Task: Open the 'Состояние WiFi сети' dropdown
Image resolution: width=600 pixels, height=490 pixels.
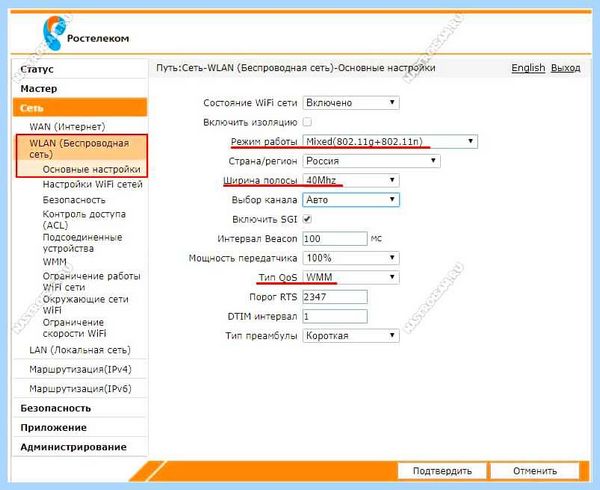Action: [x=351, y=103]
